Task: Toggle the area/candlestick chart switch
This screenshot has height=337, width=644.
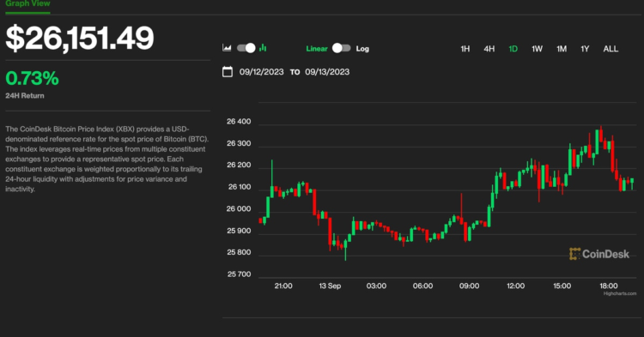Action: point(246,48)
